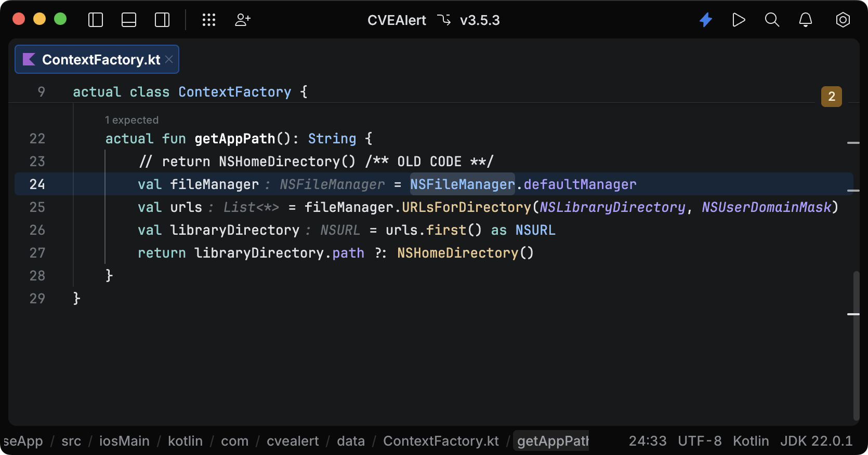Click the Kotlin file icon in the tab
The width and height of the screenshot is (868, 455).
click(x=29, y=59)
